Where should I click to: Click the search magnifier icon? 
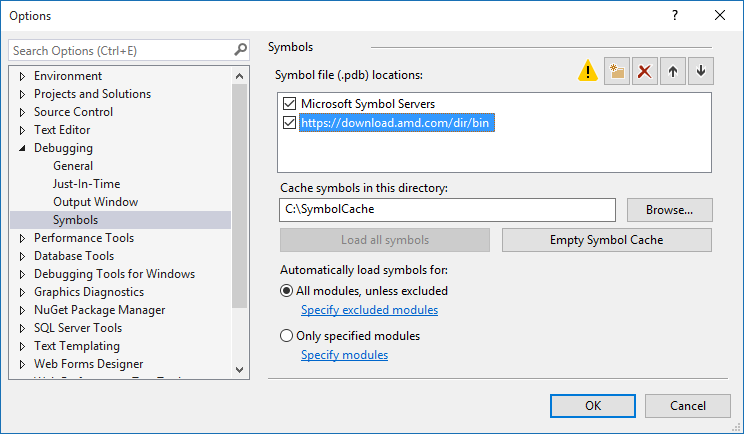point(240,49)
